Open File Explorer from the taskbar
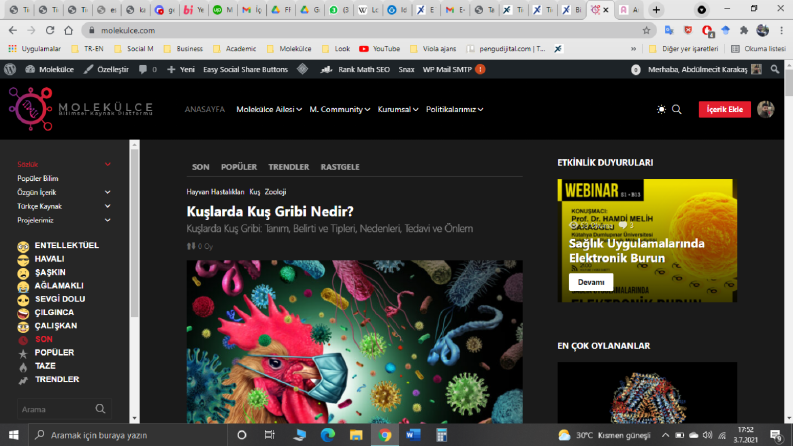The image size is (793, 446). (x=356, y=435)
